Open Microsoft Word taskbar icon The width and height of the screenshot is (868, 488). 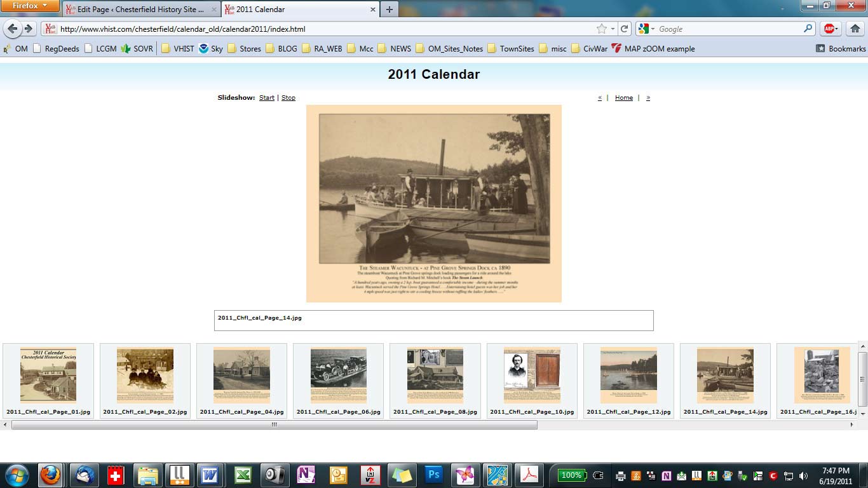[210, 475]
